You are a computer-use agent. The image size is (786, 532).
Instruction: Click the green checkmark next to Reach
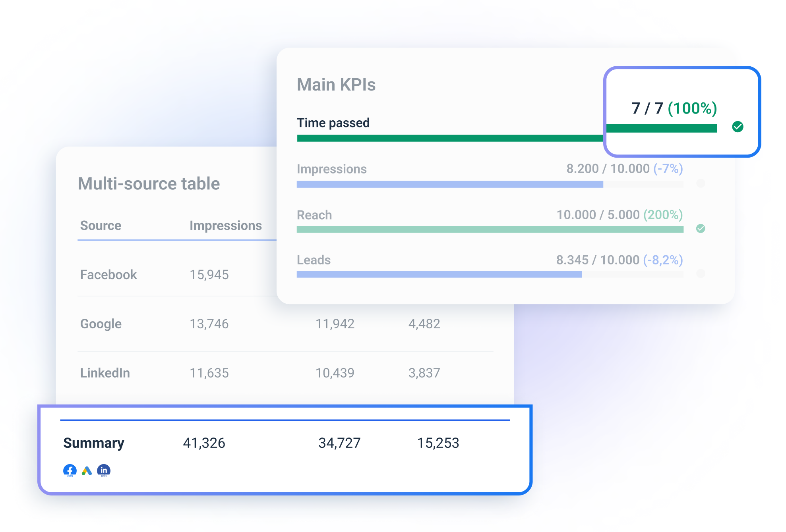coord(701,228)
